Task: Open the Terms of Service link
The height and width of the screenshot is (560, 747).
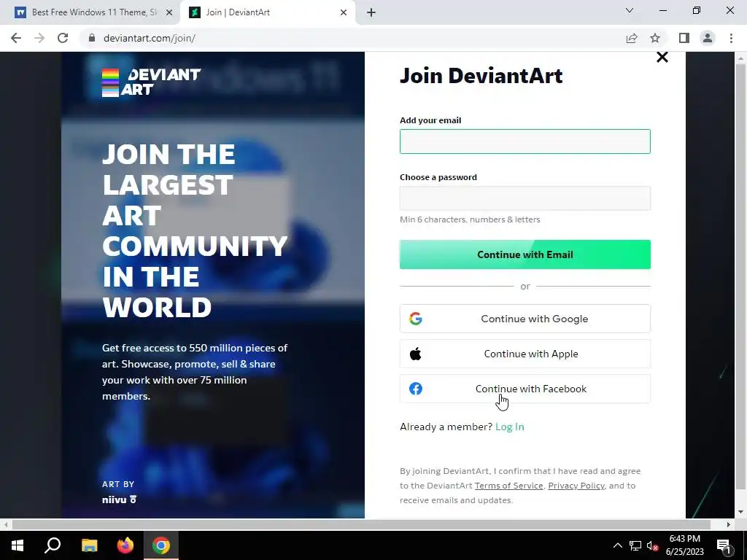Action: point(508,486)
